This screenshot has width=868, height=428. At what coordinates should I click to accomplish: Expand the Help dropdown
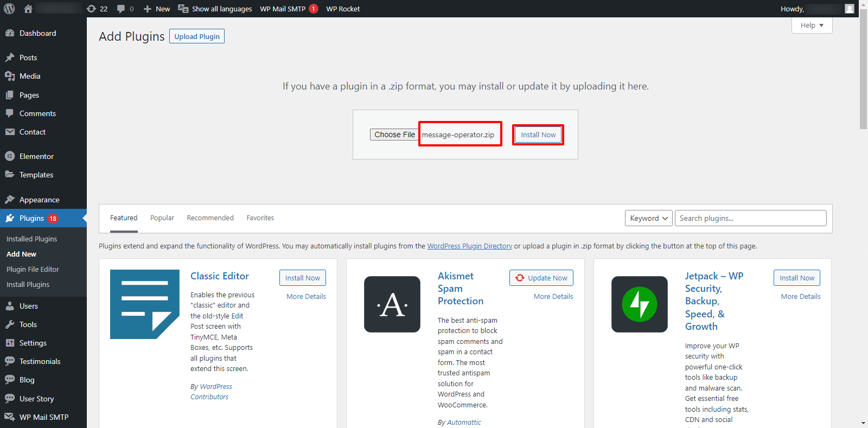point(812,25)
